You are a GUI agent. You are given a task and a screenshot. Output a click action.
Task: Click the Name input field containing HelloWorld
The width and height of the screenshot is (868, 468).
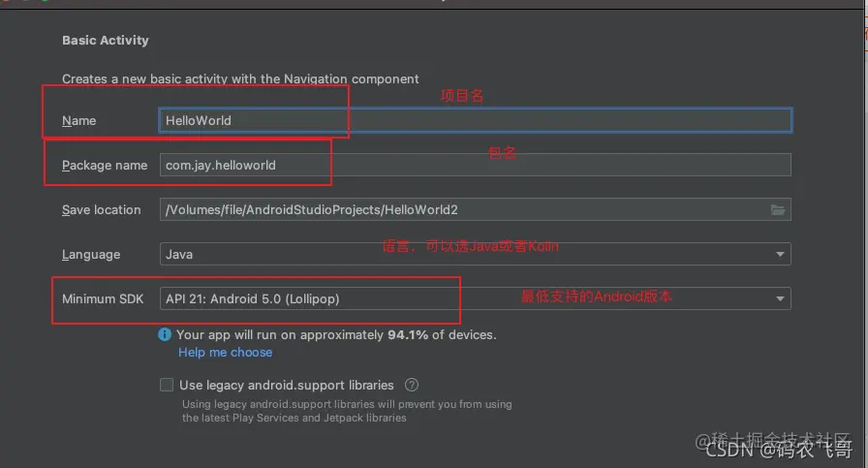[475, 120]
